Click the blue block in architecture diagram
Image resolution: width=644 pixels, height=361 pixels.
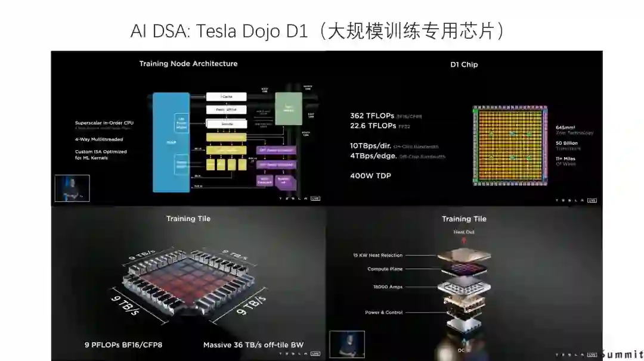pos(171,142)
